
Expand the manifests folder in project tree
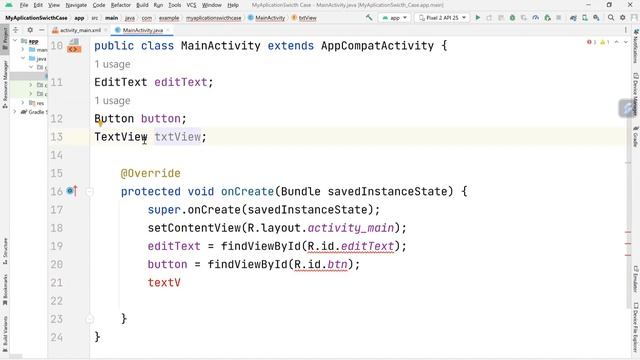[23, 49]
